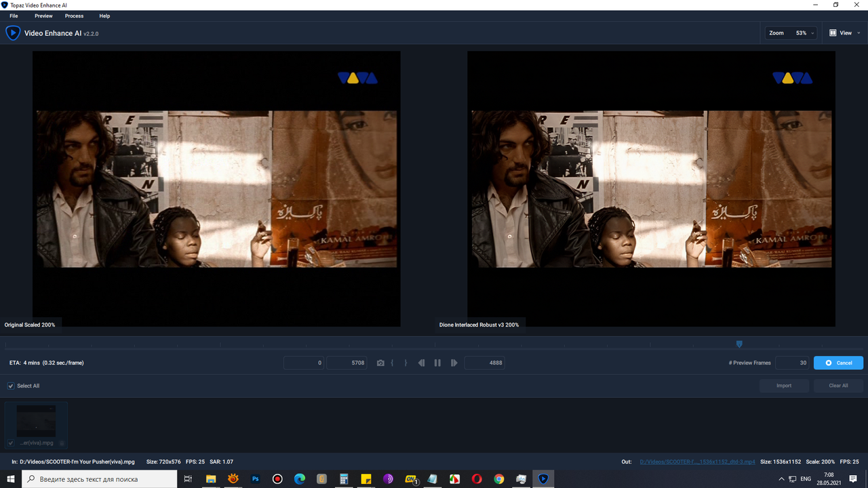Toggle the Select All checkbox
Image resolution: width=868 pixels, height=488 pixels.
point(11,386)
